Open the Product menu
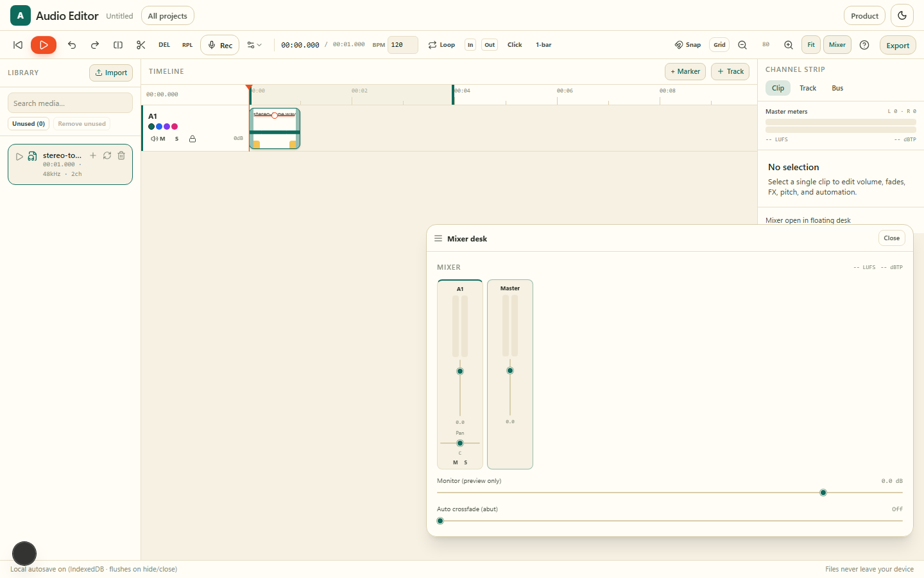Image resolution: width=924 pixels, height=578 pixels. (x=864, y=15)
